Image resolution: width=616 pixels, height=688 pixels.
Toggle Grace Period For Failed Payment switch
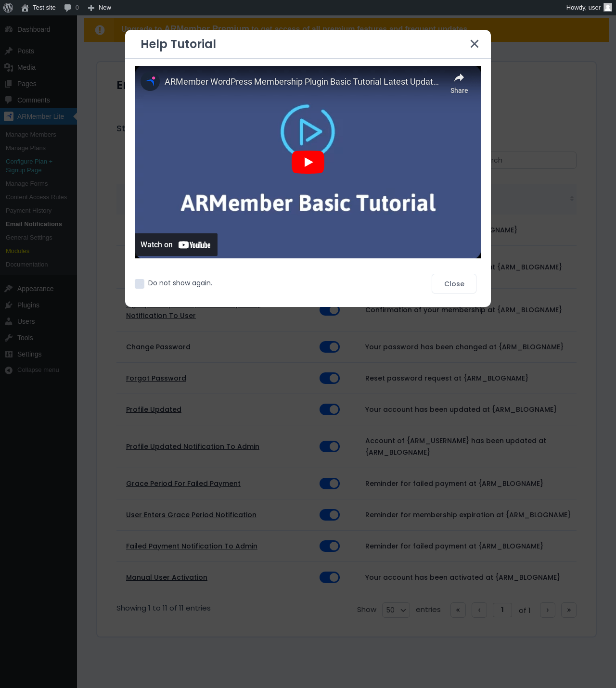(x=330, y=484)
